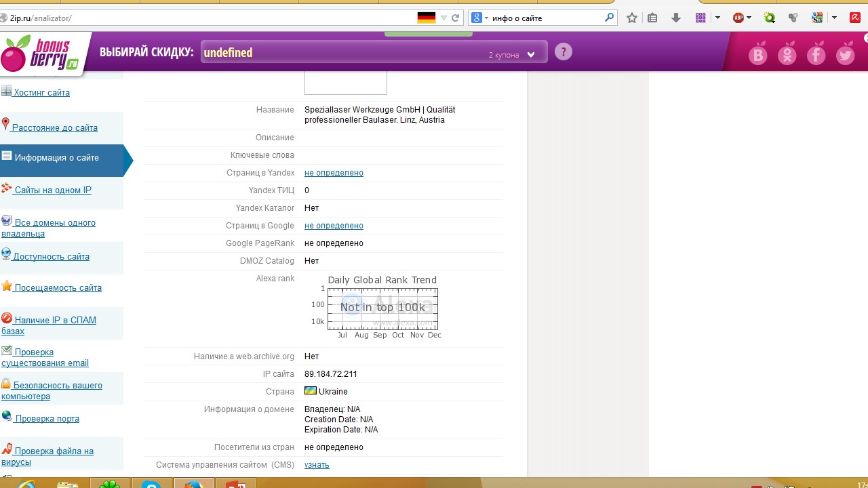Open 'Расстояние до сайта' sidebar item

54,127
